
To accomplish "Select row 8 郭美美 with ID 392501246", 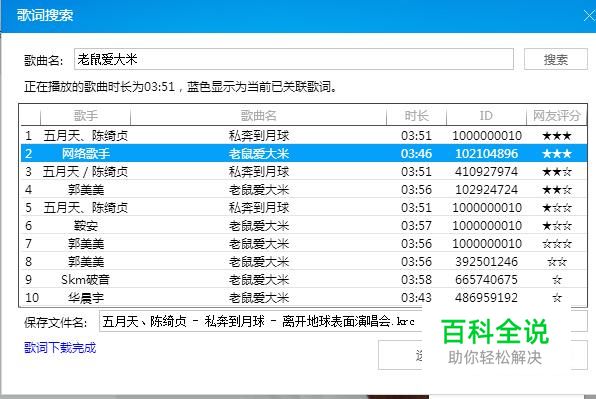I will tap(304, 262).
